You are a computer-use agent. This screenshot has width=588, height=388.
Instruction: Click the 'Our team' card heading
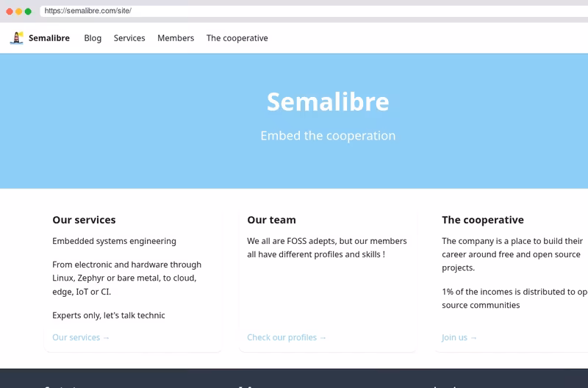pos(271,220)
